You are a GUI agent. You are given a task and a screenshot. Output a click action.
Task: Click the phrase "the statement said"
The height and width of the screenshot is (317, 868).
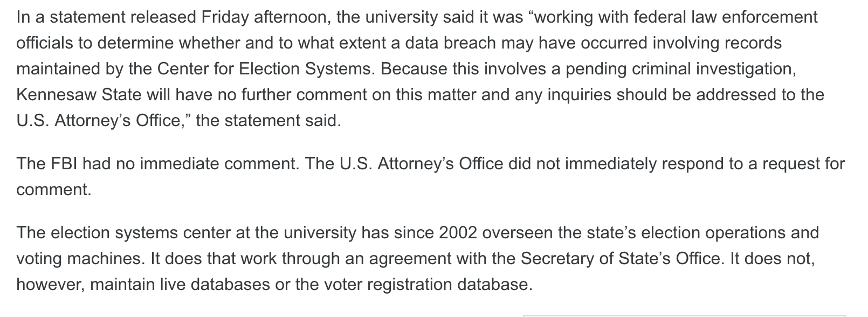(x=268, y=121)
